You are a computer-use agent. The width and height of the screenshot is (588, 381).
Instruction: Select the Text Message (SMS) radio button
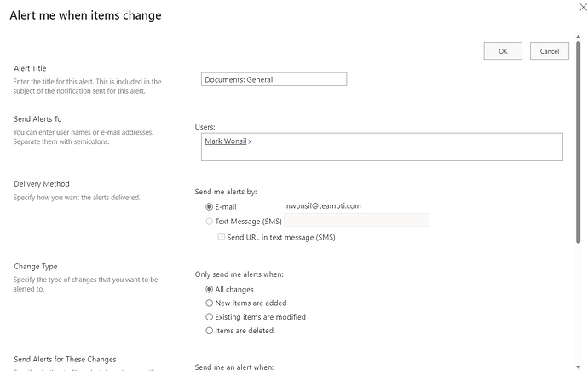click(210, 222)
